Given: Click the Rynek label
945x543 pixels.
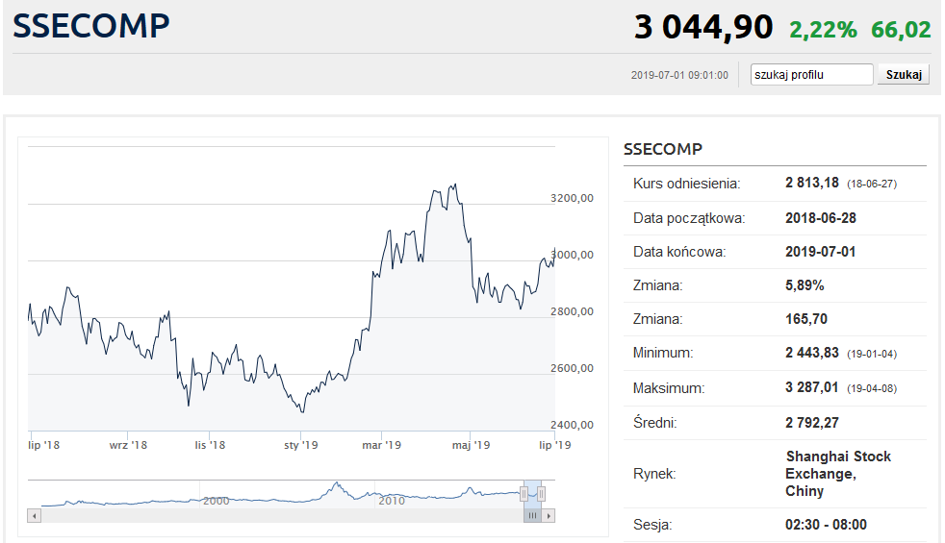Looking at the screenshot, I should pyautogui.click(x=655, y=474).
